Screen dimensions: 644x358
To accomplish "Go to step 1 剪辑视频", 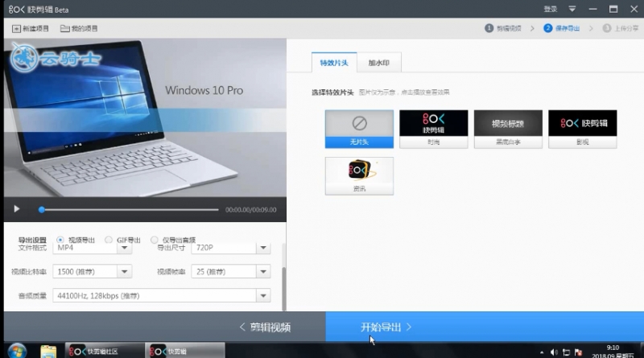I will [503, 28].
